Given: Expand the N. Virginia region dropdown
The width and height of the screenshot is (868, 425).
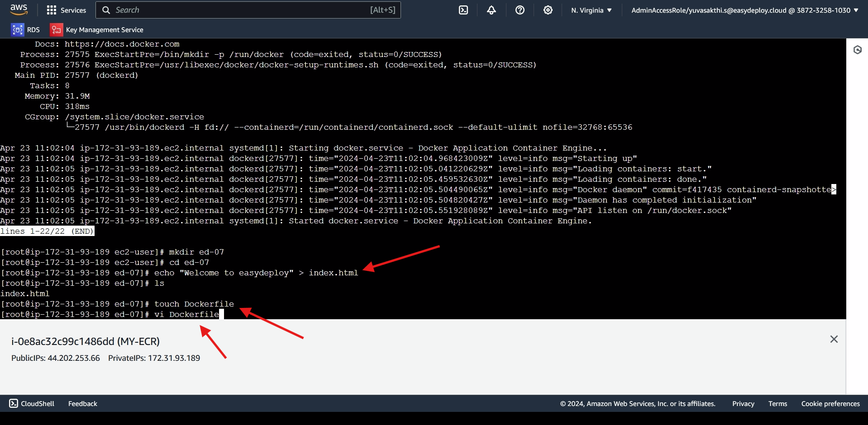Looking at the screenshot, I should (x=591, y=10).
